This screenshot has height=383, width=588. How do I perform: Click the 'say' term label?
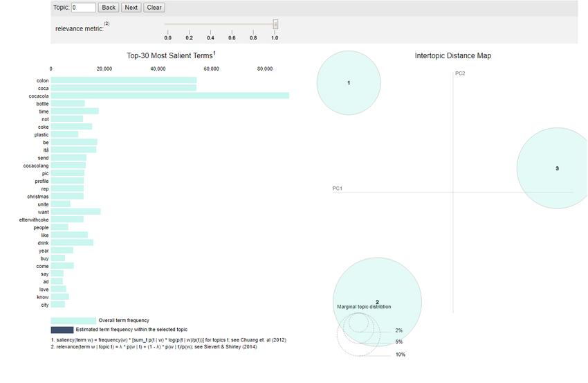pos(45,274)
